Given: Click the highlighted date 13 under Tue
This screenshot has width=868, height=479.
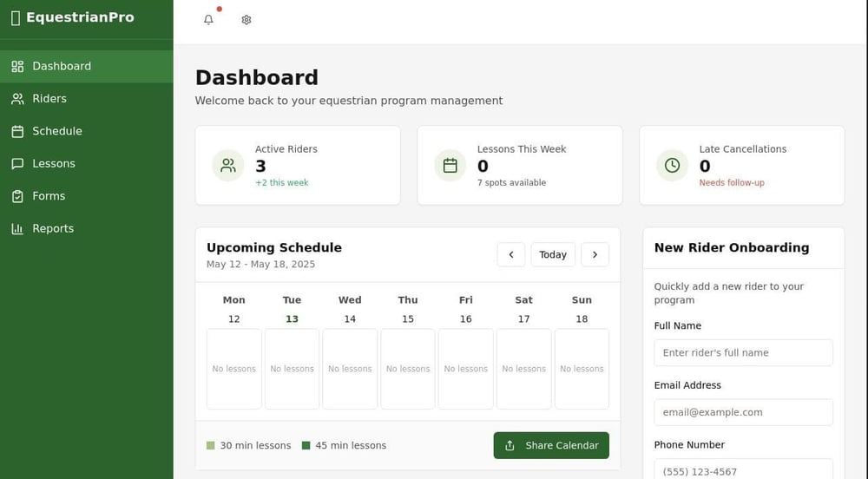Looking at the screenshot, I should point(292,319).
